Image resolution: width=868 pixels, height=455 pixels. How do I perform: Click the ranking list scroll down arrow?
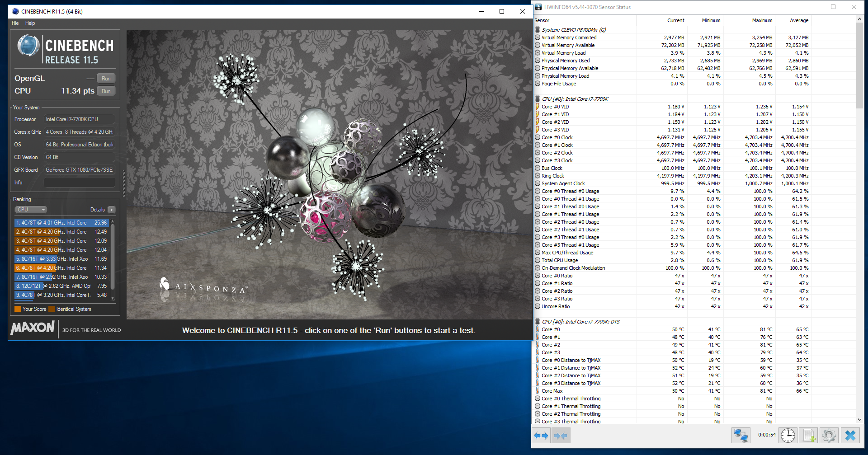[x=113, y=298]
